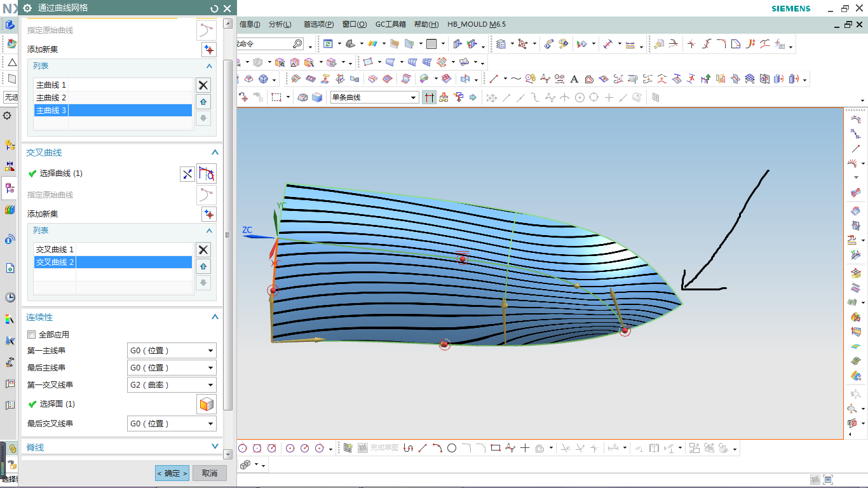The image size is (868, 488).
Task: Open the 窗口(O) menu
Action: [x=355, y=24]
